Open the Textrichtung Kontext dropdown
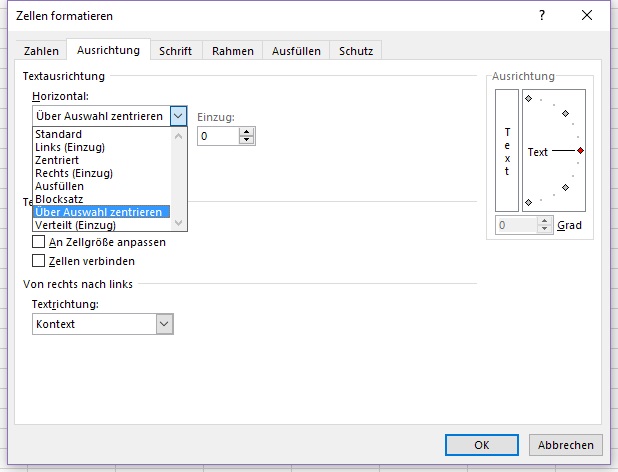Viewport: 618px width, 472px height. click(164, 324)
